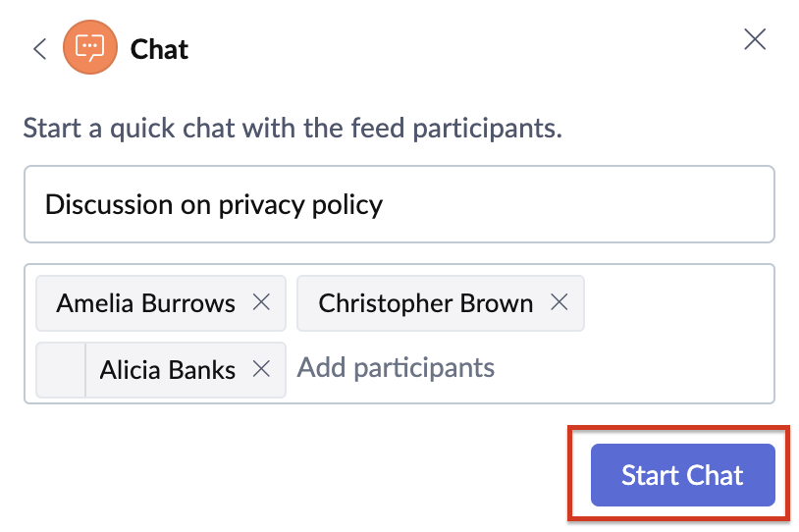Image resolution: width=799 pixels, height=532 pixels.
Task: Click the word Discussion in title field
Action: [109, 204]
